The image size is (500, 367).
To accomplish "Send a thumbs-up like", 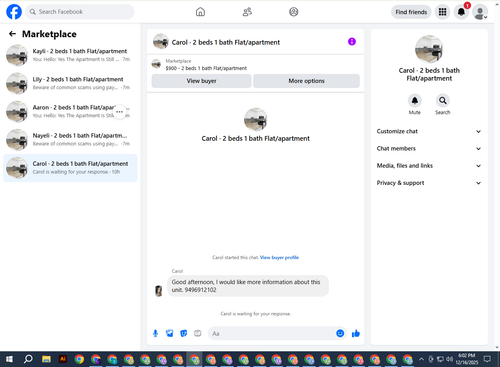I will pyautogui.click(x=356, y=333).
